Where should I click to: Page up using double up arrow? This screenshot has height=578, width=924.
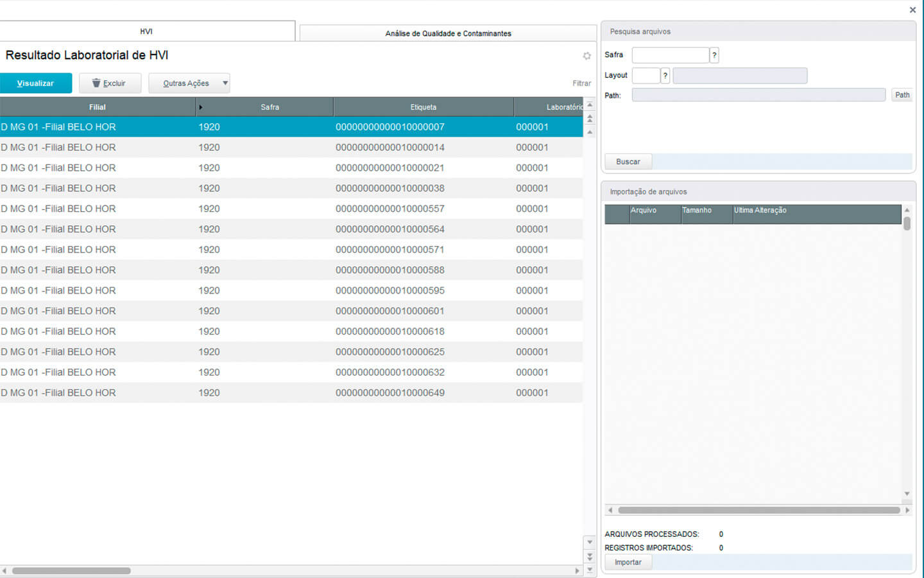click(590, 118)
